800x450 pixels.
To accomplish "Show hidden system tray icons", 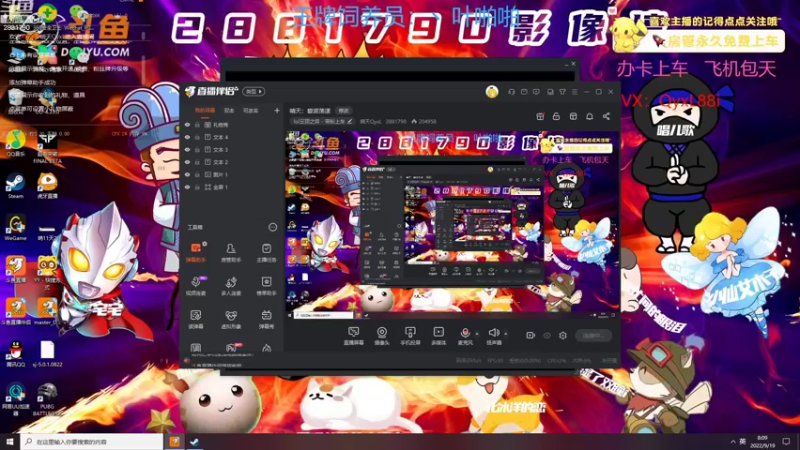I will (733, 441).
